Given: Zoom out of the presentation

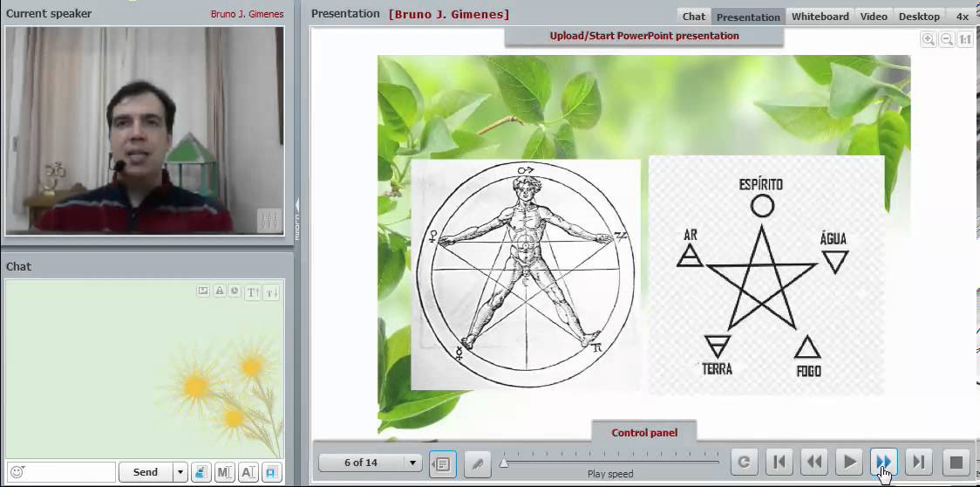Looking at the screenshot, I should (x=947, y=39).
